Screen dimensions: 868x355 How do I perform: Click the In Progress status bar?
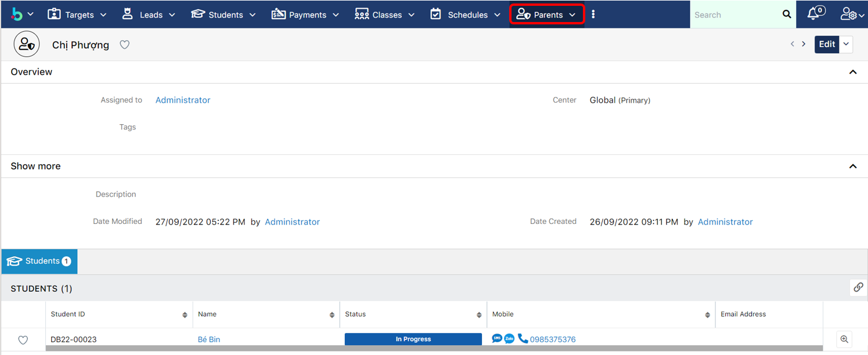point(413,339)
